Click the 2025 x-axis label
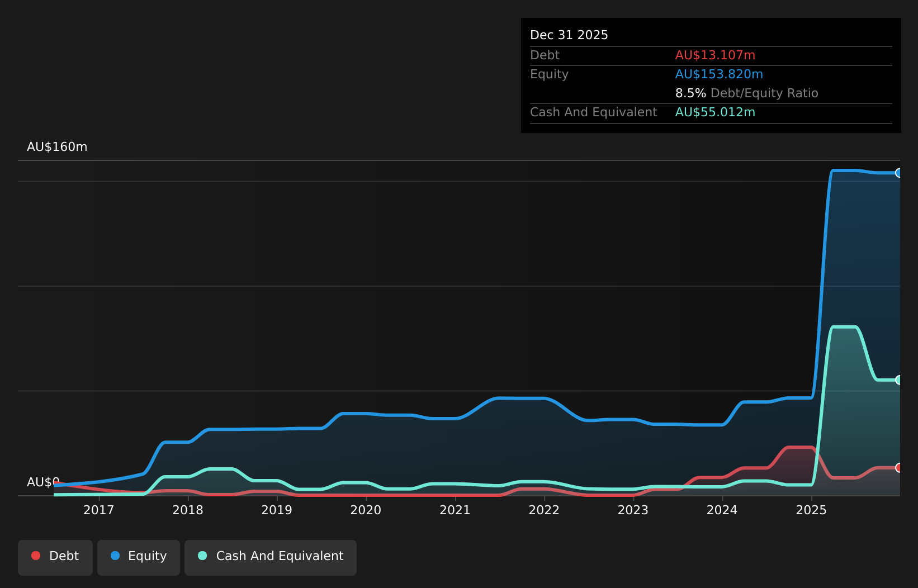This screenshot has width=918, height=588. pos(811,510)
